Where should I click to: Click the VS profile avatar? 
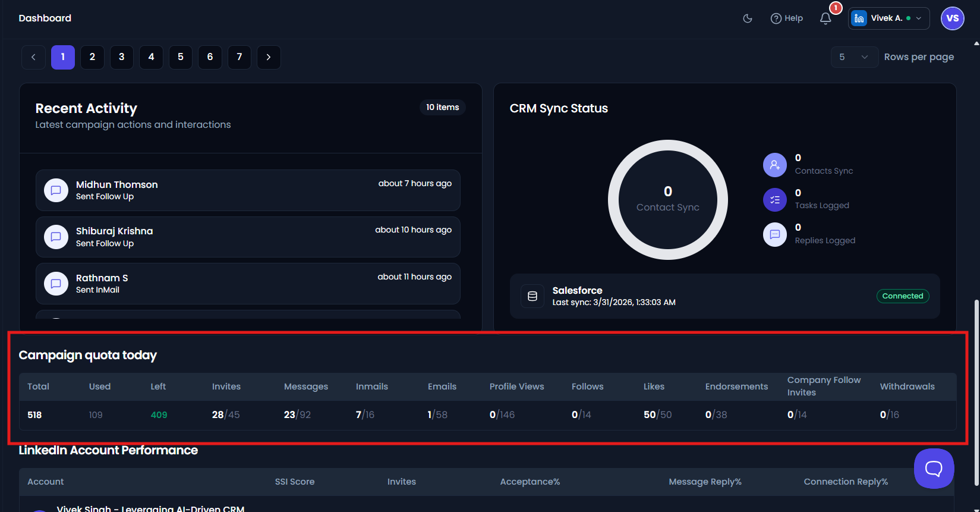point(952,18)
